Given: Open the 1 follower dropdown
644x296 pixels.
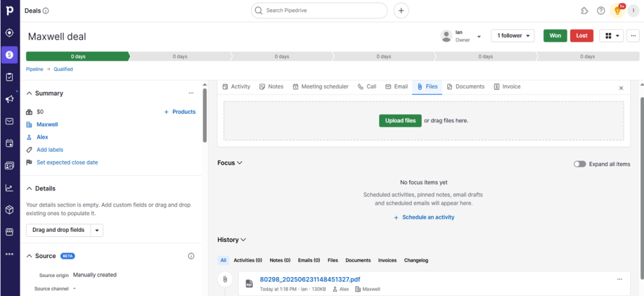Looking at the screenshot, I should [513, 36].
